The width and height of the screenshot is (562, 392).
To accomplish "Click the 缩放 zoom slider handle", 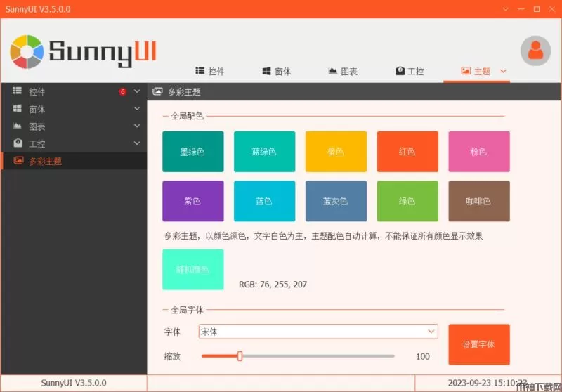I will coord(240,356).
